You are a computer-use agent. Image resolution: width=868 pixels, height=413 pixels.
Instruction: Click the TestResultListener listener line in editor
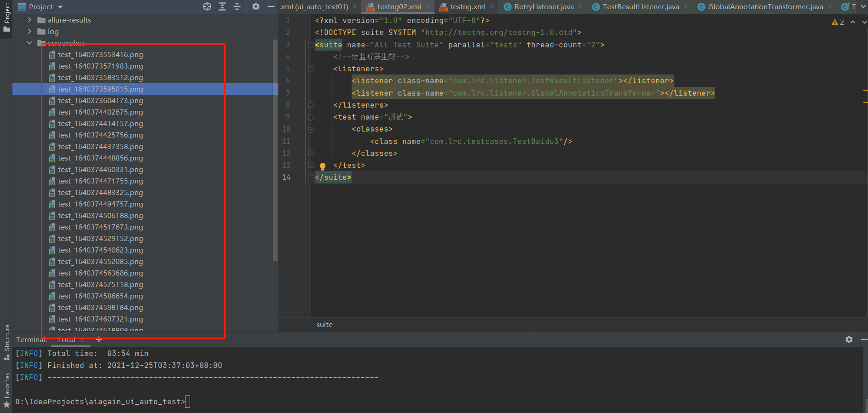[513, 81]
